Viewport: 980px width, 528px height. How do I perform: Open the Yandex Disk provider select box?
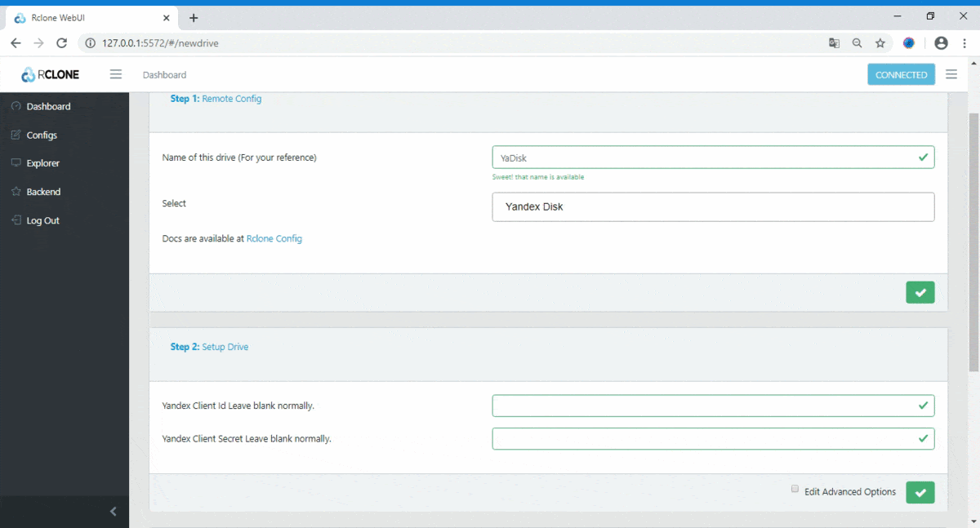(x=713, y=206)
